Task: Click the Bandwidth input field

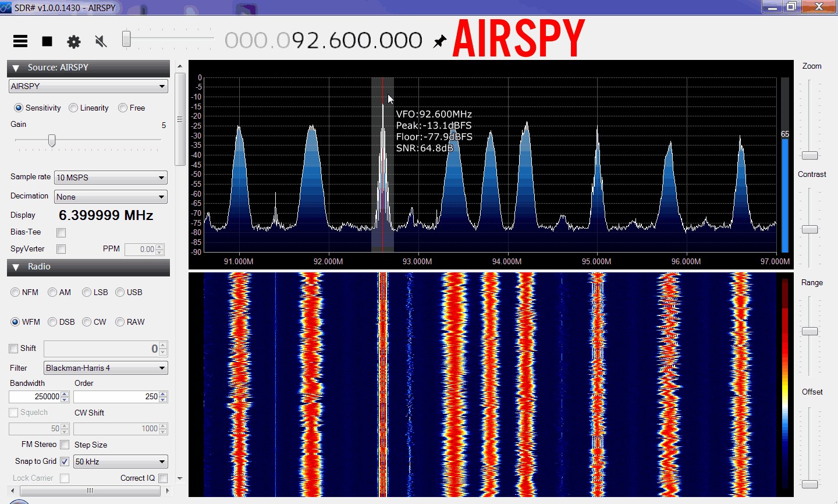Action: click(x=35, y=396)
